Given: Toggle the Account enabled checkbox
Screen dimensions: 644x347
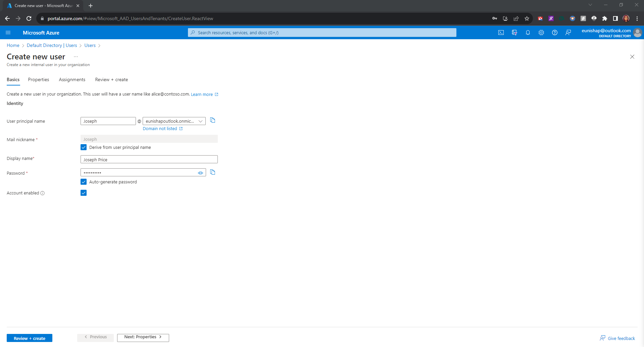Looking at the screenshot, I should (x=84, y=193).
